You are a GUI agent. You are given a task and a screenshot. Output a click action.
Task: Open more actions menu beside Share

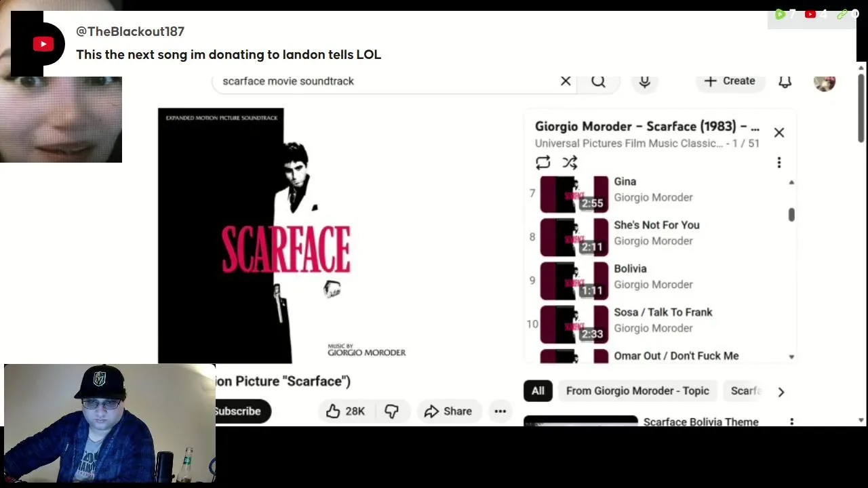point(500,411)
